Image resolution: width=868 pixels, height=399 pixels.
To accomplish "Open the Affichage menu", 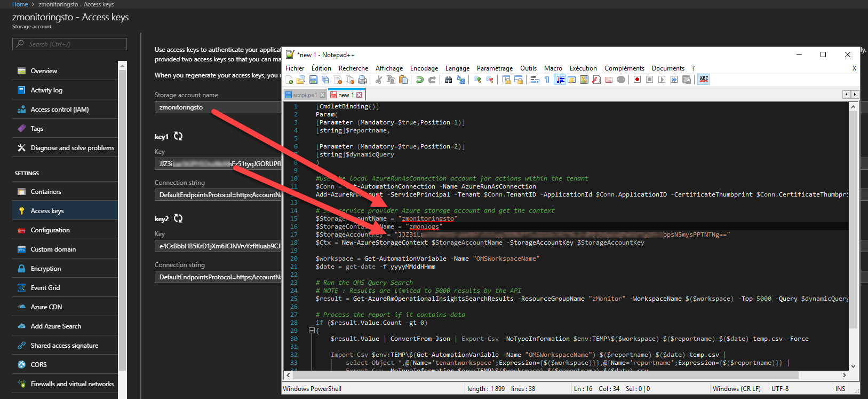I will pos(389,68).
